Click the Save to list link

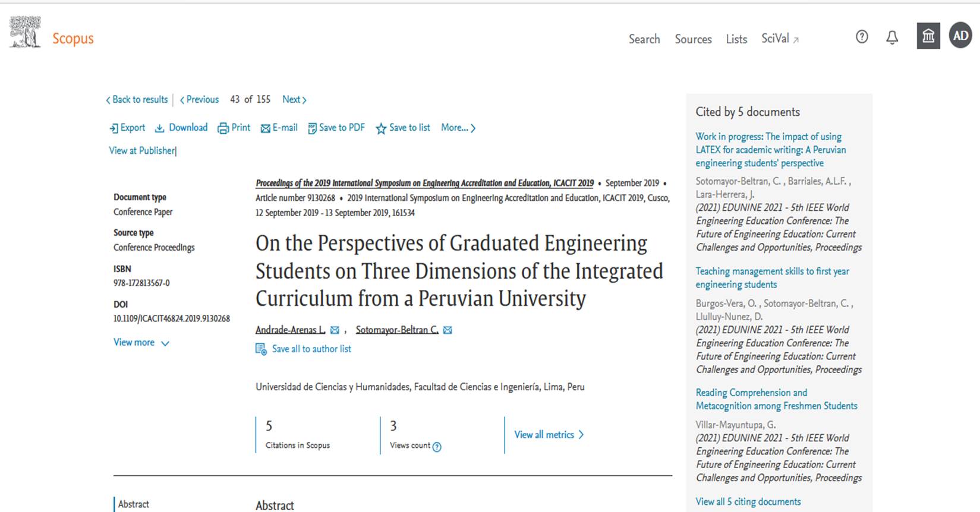click(x=409, y=128)
